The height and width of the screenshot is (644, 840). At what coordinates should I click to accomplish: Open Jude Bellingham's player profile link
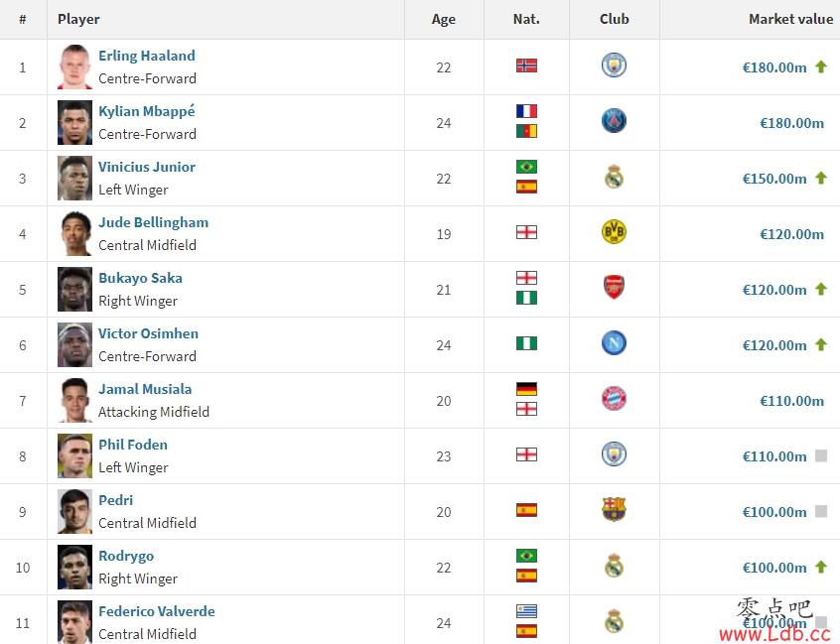[153, 222]
